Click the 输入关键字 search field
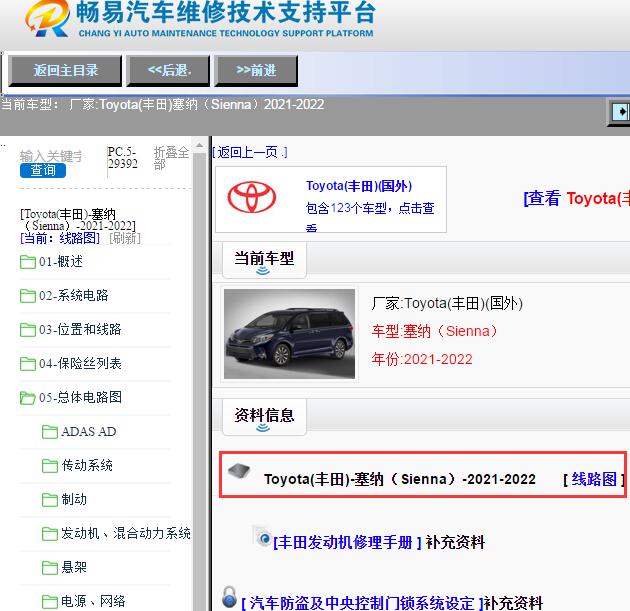Viewport: 630px width, 611px height. (x=51, y=156)
